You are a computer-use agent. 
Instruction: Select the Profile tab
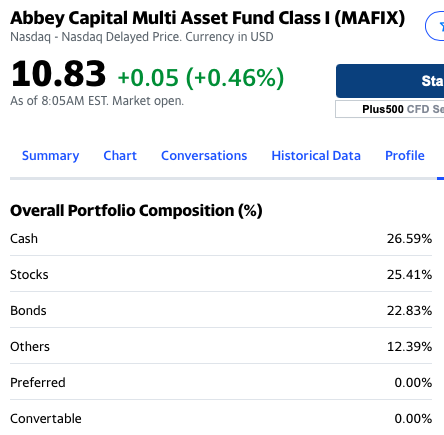pyautogui.click(x=405, y=156)
